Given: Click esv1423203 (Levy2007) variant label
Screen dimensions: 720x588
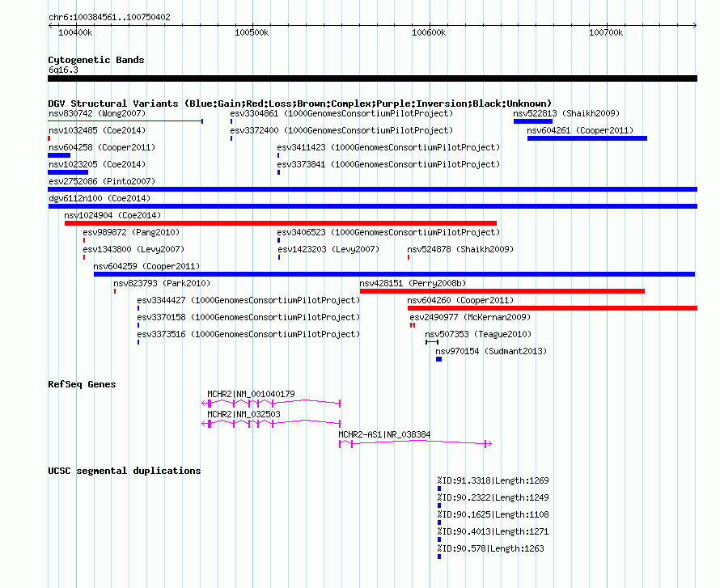Looking at the screenshot, I should [x=328, y=249].
